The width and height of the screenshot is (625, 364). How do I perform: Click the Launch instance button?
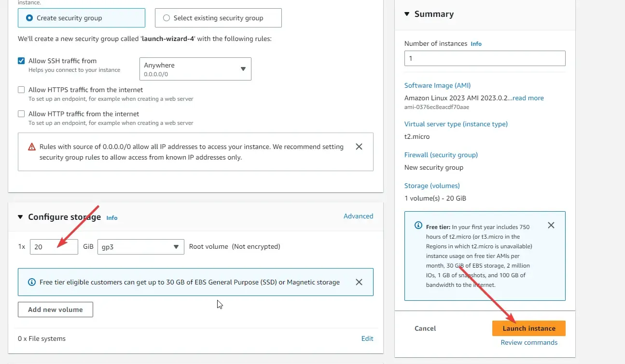528,328
